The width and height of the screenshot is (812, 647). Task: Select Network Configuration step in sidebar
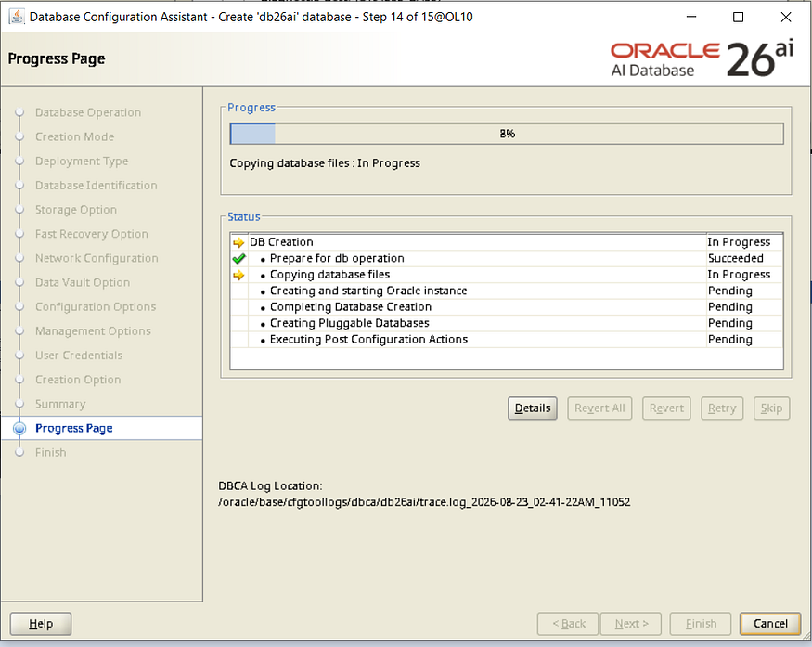click(97, 258)
